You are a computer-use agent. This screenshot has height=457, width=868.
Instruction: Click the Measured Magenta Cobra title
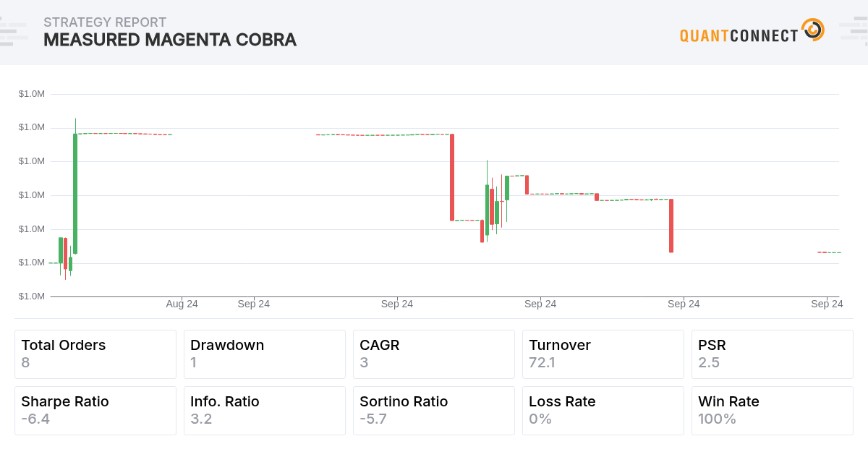click(170, 40)
